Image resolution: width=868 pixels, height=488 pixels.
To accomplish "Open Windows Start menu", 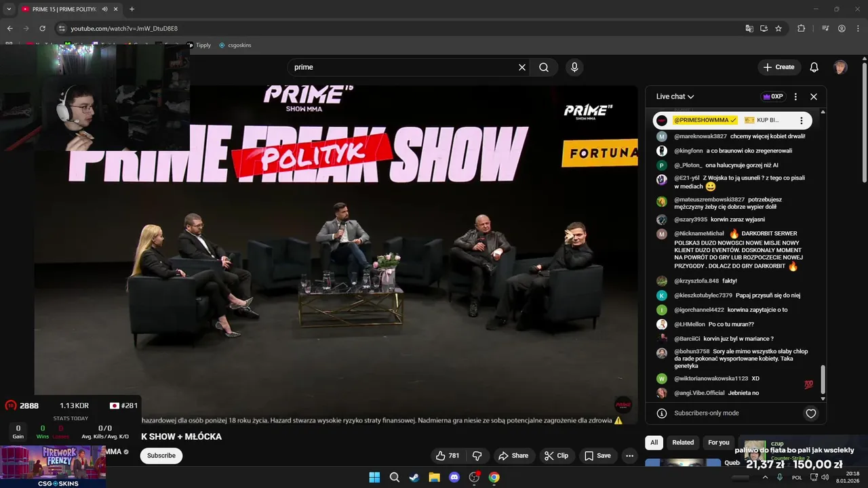I will click(x=374, y=477).
